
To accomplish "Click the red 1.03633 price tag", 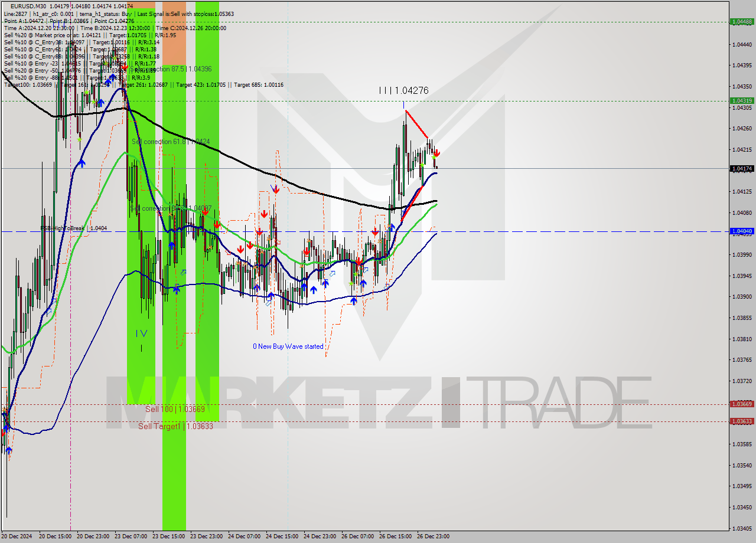I will [x=742, y=421].
